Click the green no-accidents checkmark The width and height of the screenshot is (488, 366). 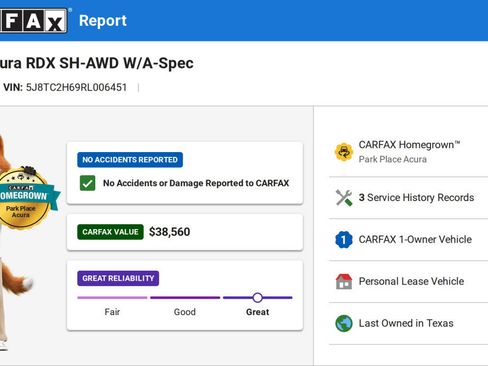(x=87, y=183)
